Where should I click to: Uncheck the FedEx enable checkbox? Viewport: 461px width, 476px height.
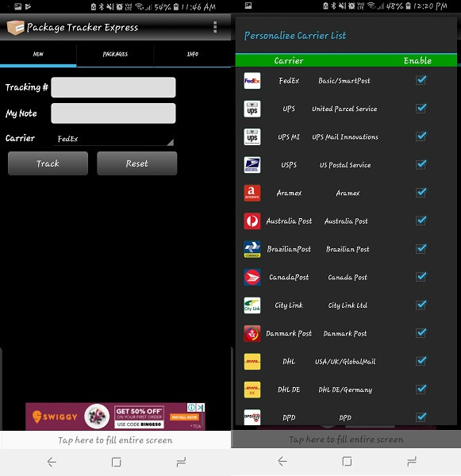421,80
